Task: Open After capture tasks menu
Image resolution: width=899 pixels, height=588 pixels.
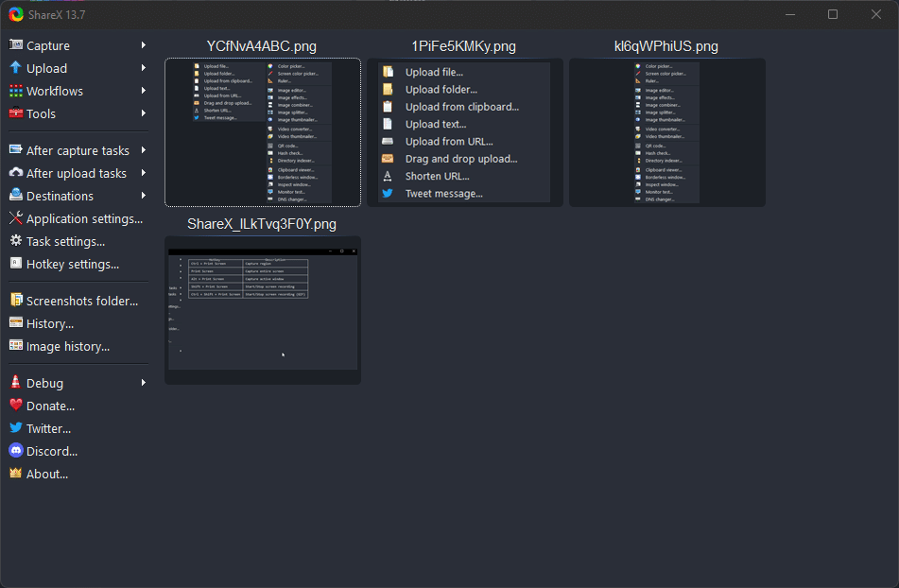Action: [78, 150]
